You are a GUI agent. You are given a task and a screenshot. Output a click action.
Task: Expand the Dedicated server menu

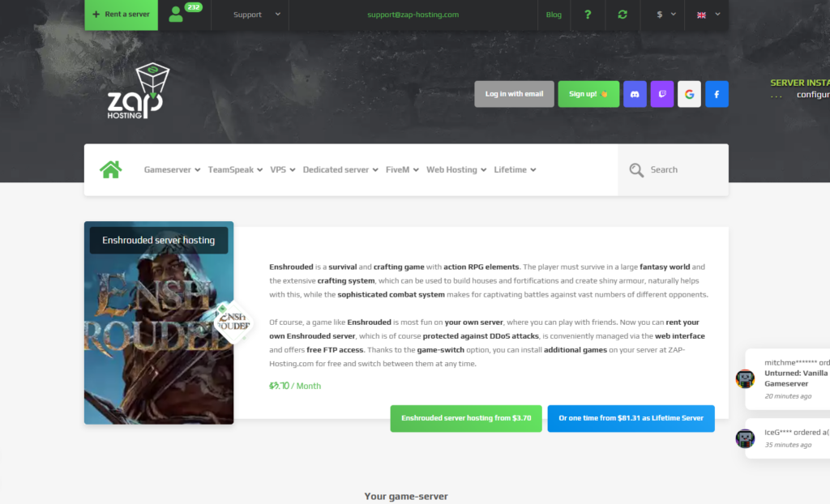340,169
